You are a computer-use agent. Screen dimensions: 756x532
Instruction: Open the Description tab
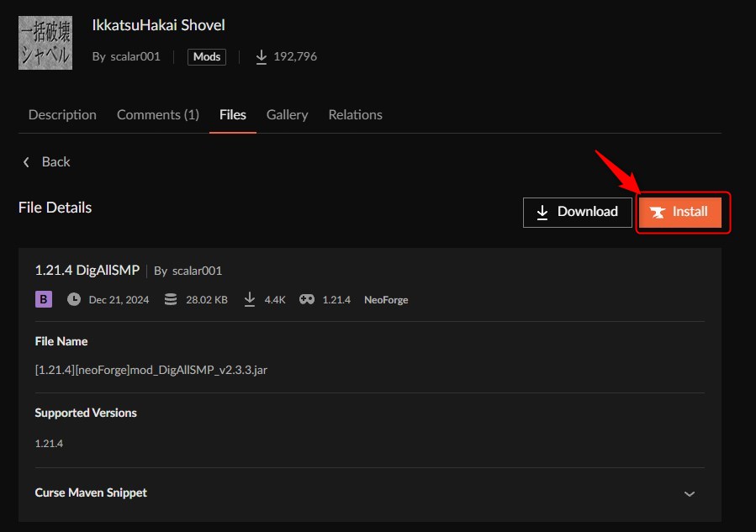62,114
